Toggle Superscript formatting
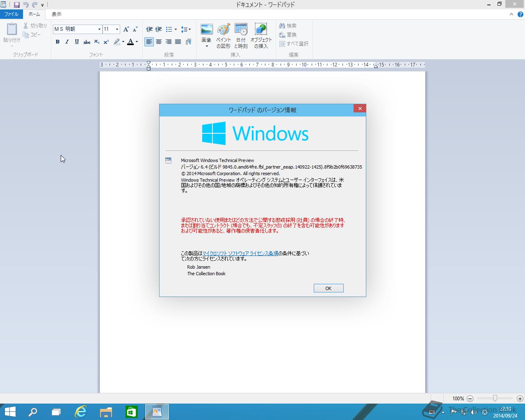525x420 pixels. point(106,41)
